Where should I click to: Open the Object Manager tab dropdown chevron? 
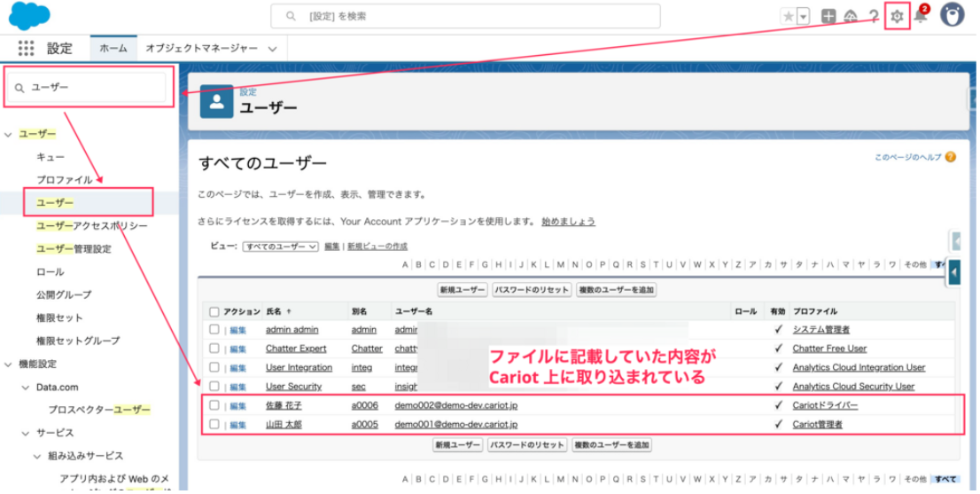273,49
